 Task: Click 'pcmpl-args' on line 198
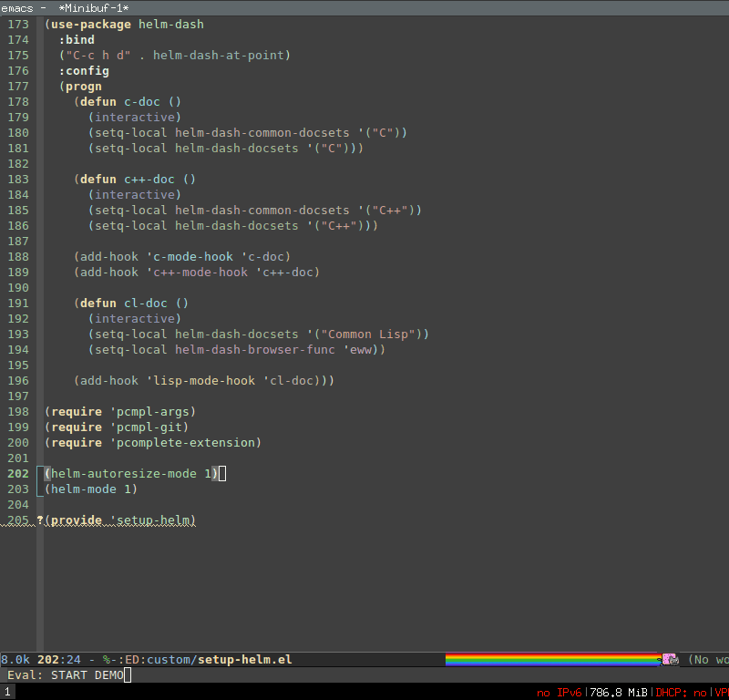(153, 412)
